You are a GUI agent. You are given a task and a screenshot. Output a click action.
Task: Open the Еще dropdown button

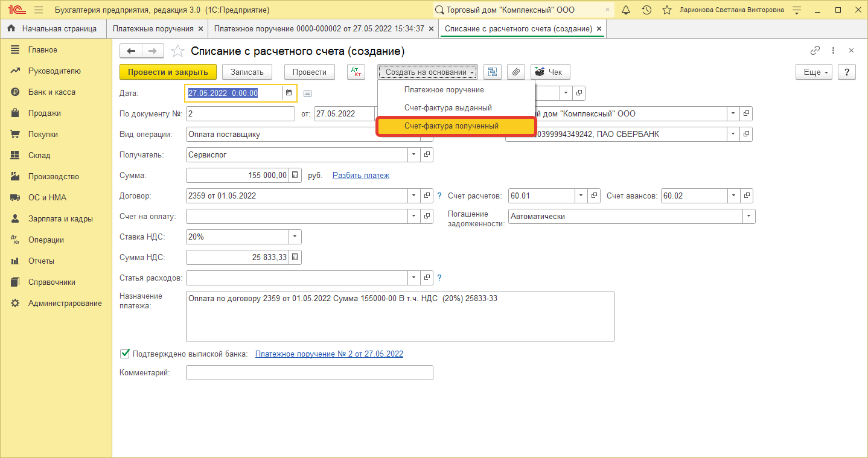(x=814, y=72)
